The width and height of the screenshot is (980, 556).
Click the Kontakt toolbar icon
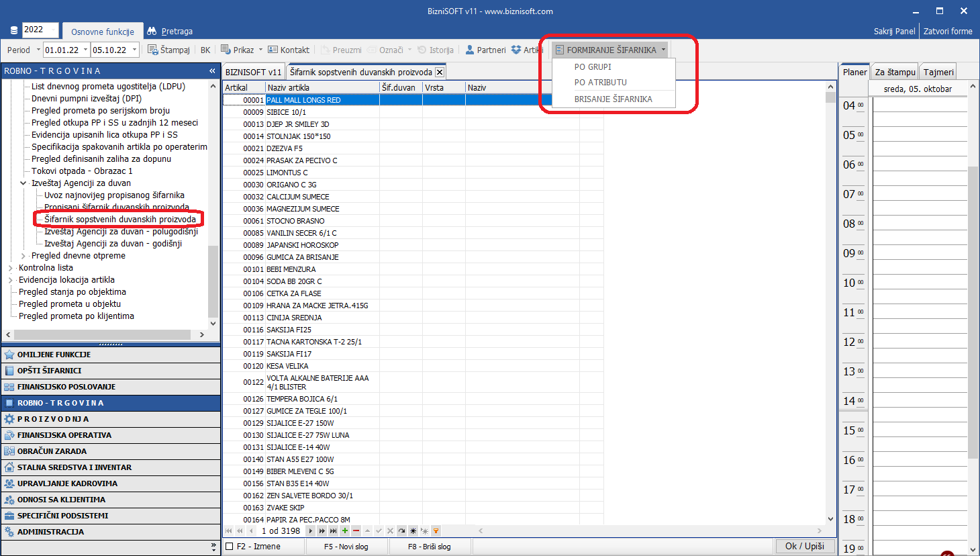click(x=273, y=50)
